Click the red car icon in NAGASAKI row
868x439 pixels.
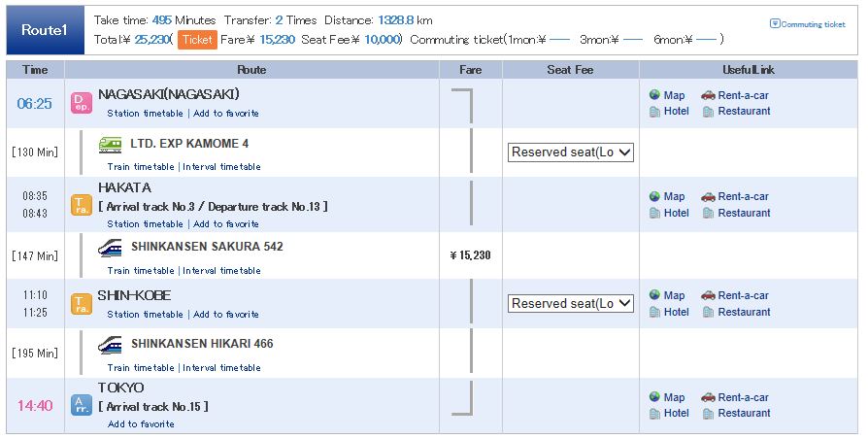pyautogui.click(x=708, y=95)
